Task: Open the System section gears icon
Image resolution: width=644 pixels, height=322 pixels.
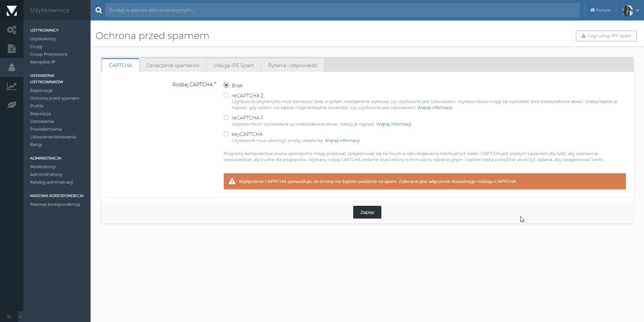Action: 12,30
